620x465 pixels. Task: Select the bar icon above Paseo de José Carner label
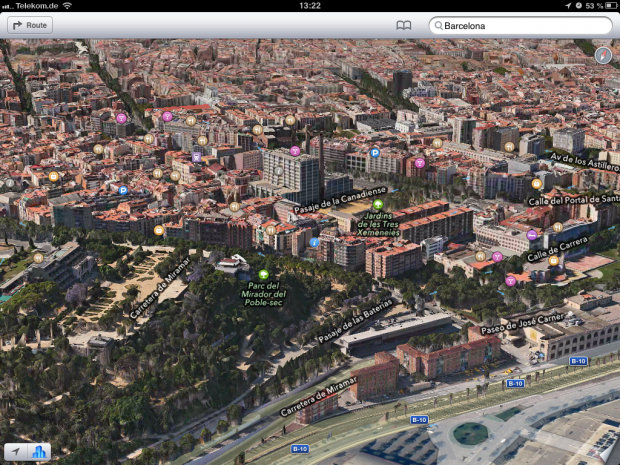click(510, 281)
